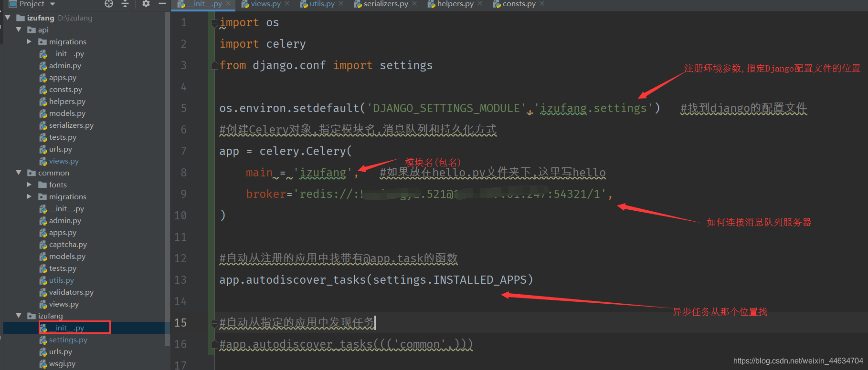Click the Python icon on helpers.py tab

(431, 4)
